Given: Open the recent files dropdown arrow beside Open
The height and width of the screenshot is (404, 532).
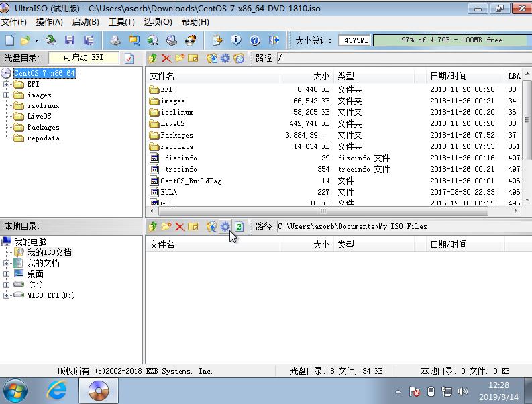Looking at the screenshot, I should 36,40.
